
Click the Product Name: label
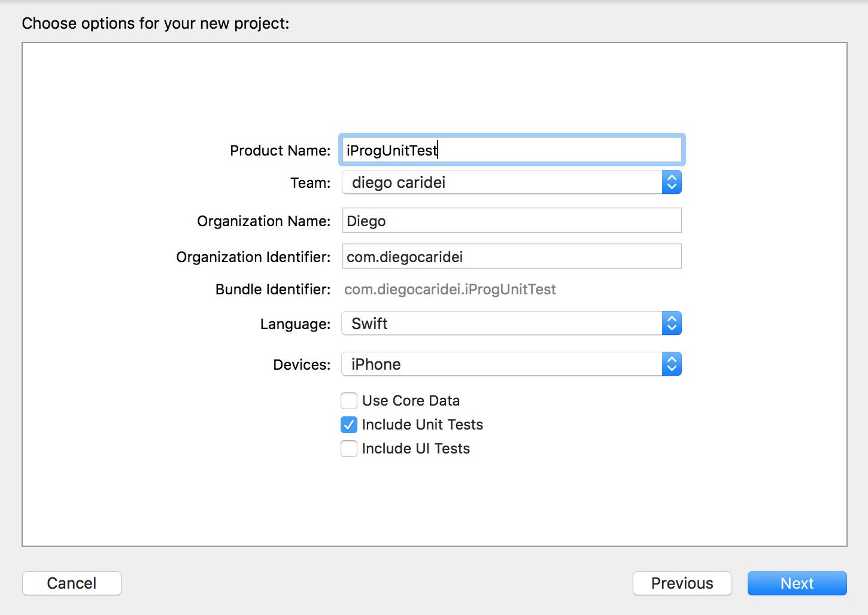tap(280, 151)
